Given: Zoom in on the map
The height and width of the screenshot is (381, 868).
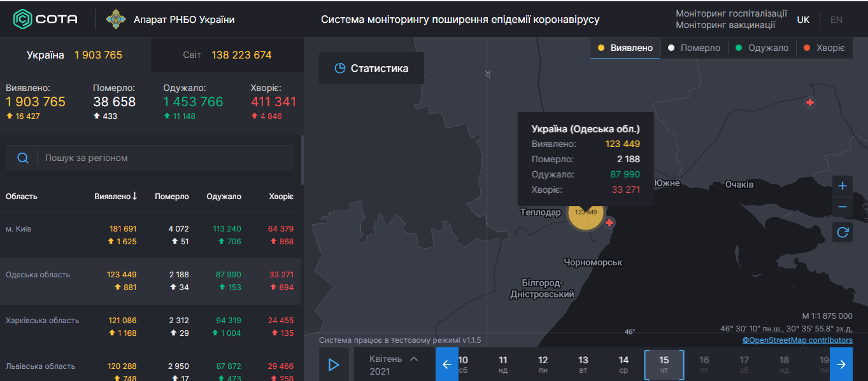Looking at the screenshot, I should (x=842, y=186).
